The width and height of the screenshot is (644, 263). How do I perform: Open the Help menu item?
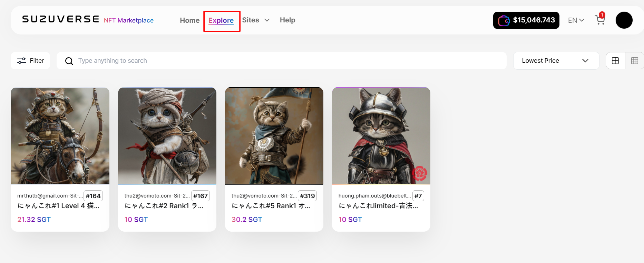pos(287,20)
